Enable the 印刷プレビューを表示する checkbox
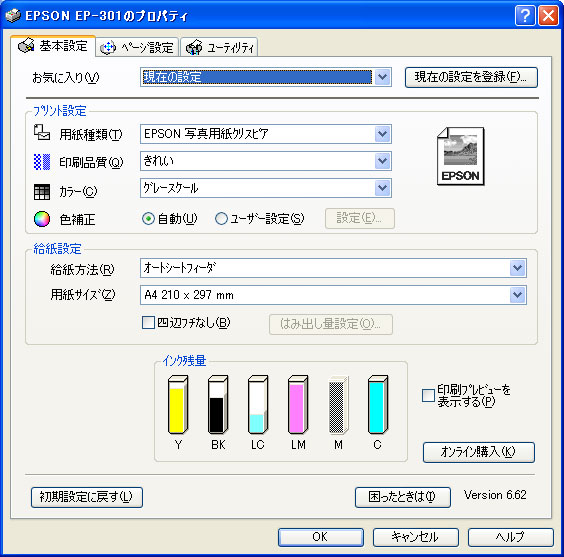 coord(428,395)
